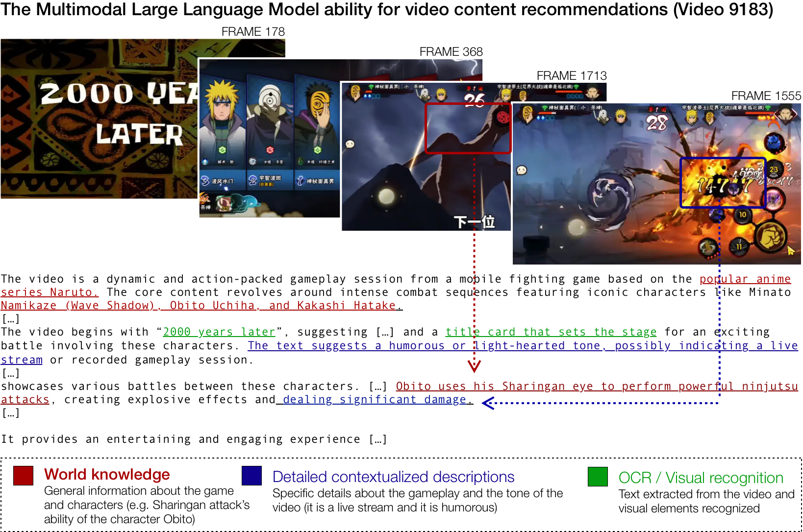
Task: Click the green badge under the orange-mask card
Action: pyautogui.click(x=317, y=149)
